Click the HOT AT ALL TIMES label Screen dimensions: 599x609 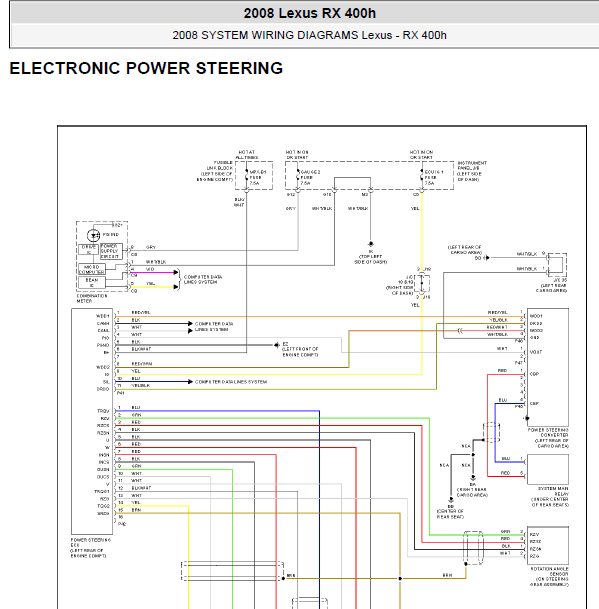[247, 155]
